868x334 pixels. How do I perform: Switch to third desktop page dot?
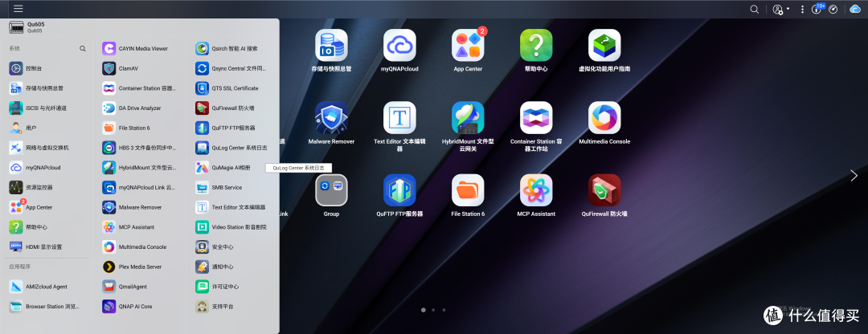(444, 310)
